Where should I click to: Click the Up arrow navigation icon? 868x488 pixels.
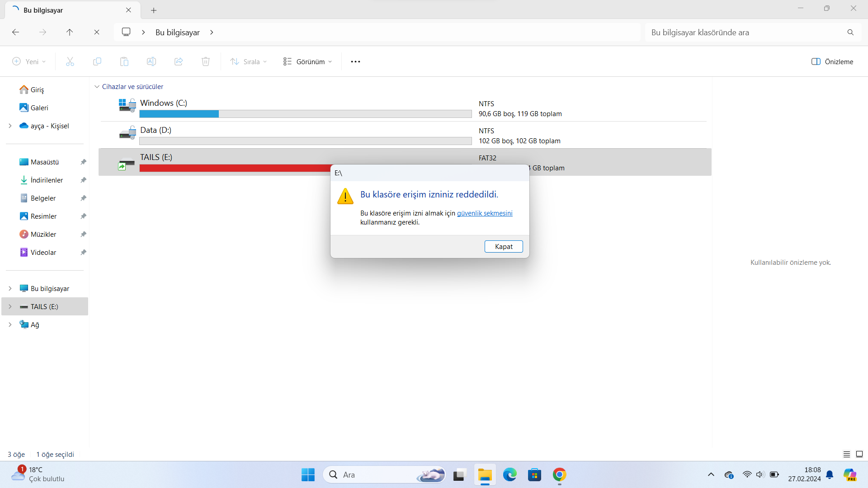[70, 32]
